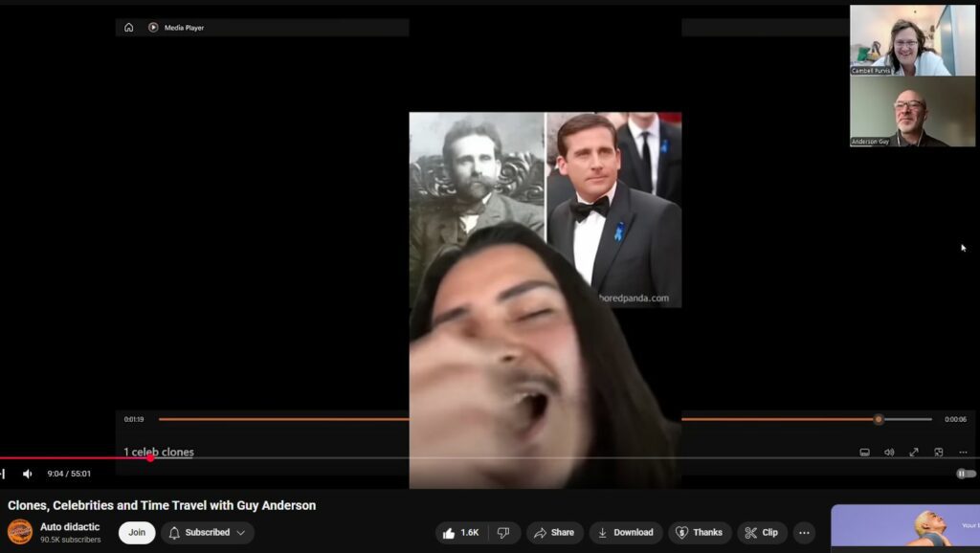Open Auto didactic channel name link

pyautogui.click(x=70, y=527)
